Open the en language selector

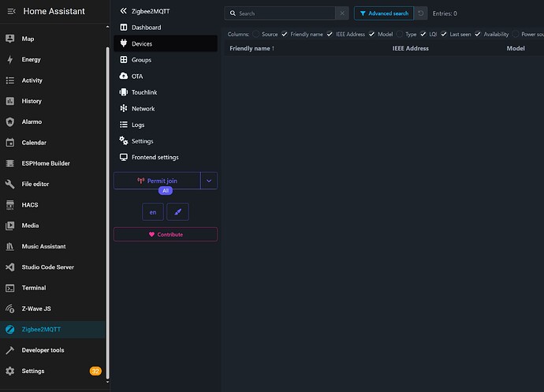point(153,212)
